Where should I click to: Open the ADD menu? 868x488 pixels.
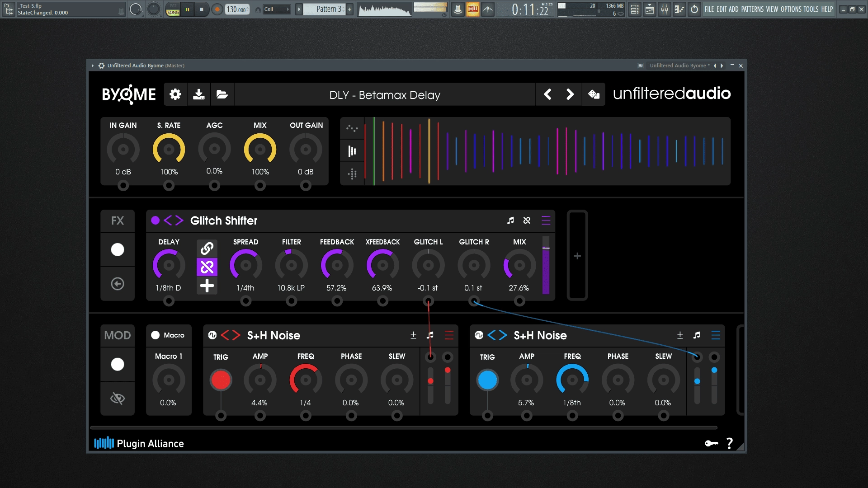pyautogui.click(x=734, y=9)
